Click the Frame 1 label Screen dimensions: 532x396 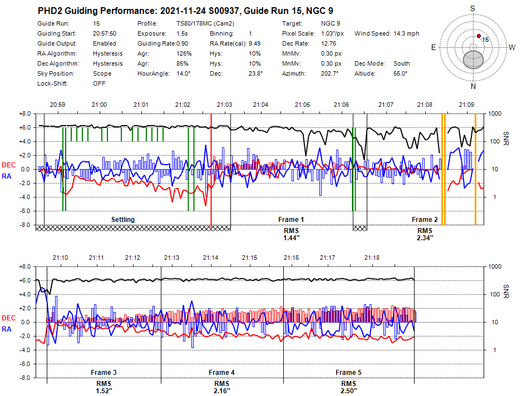(291, 220)
